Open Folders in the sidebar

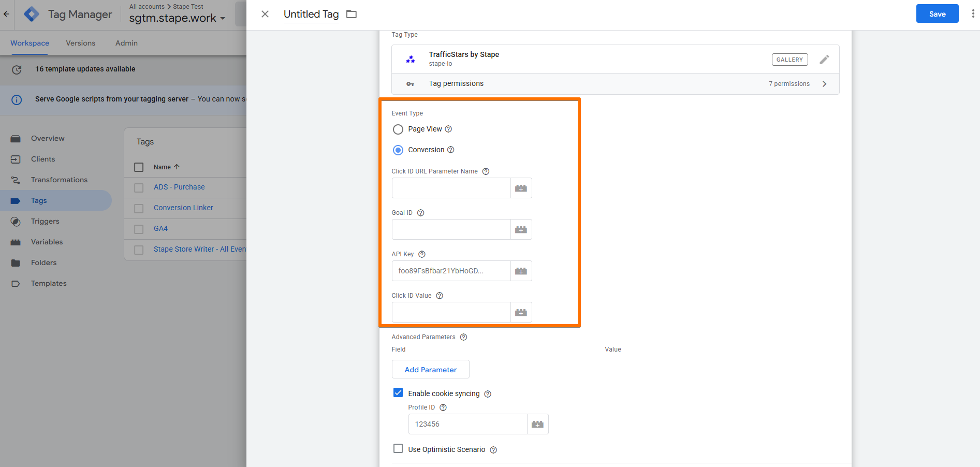coord(43,262)
